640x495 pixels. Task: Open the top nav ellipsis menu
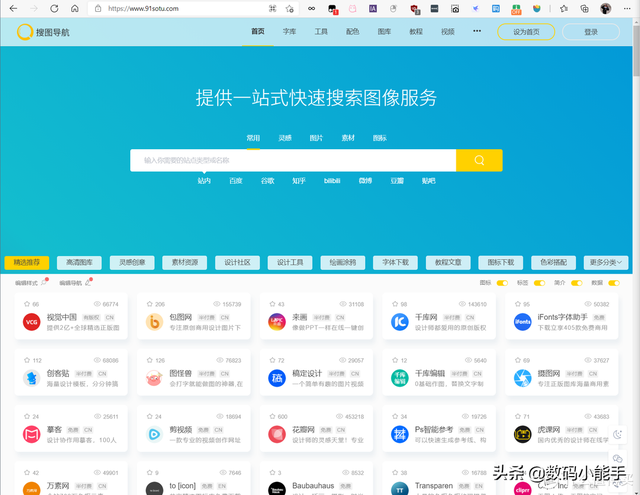tap(477, 31)
